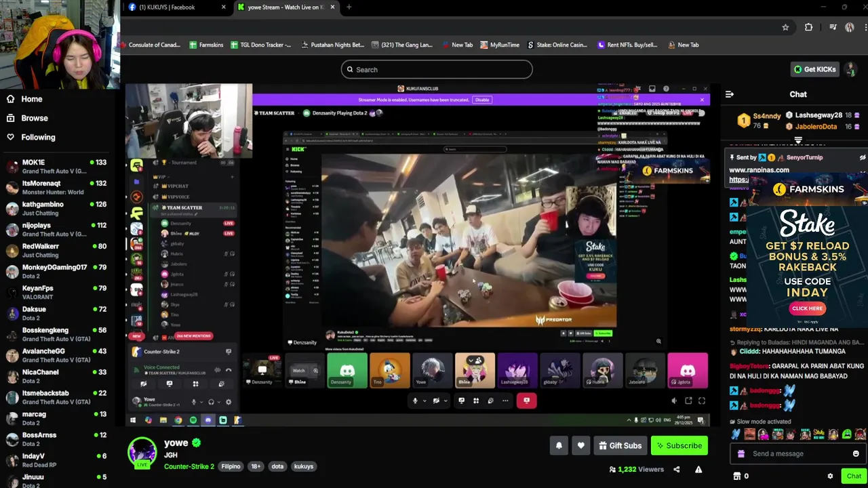Open the emoji picker in chat
This screenshot has width=868, height=488.
[x=856, y=453]
